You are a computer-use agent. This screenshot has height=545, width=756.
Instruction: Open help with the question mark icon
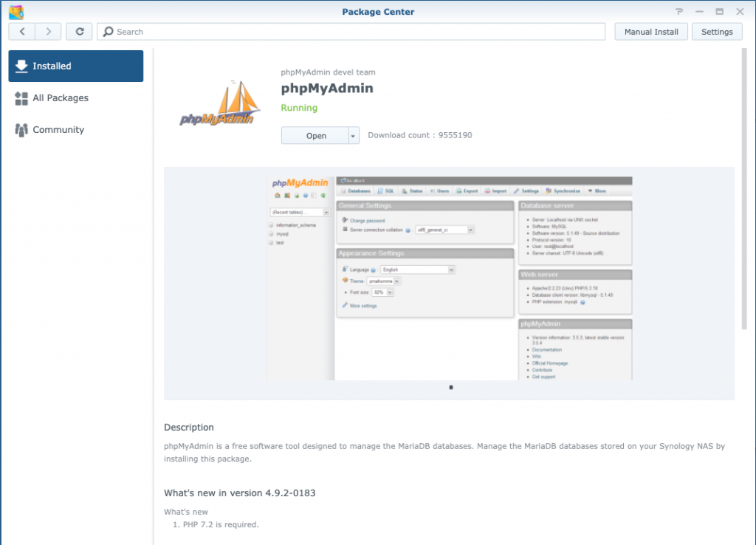point(679,12)
